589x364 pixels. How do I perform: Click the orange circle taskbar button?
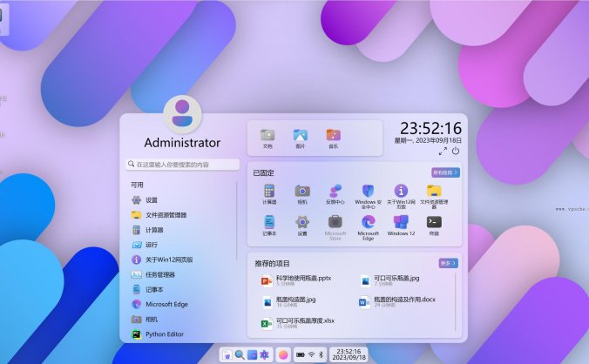pos(283,354)
